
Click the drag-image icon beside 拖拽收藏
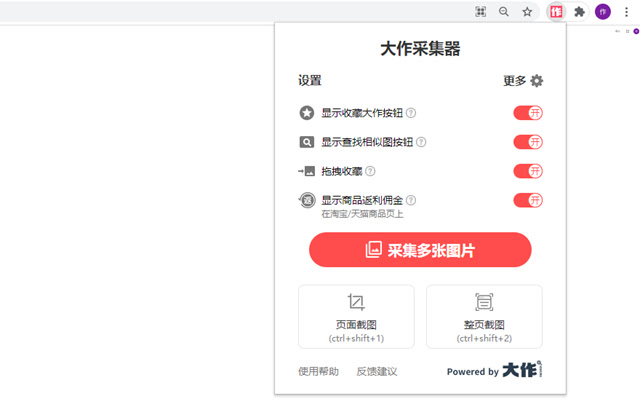(307, 171)
